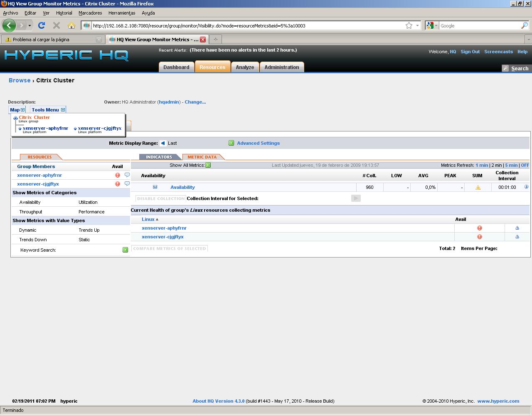Open the Analyze tab
The image size is (532, 416).
(245, 67)
